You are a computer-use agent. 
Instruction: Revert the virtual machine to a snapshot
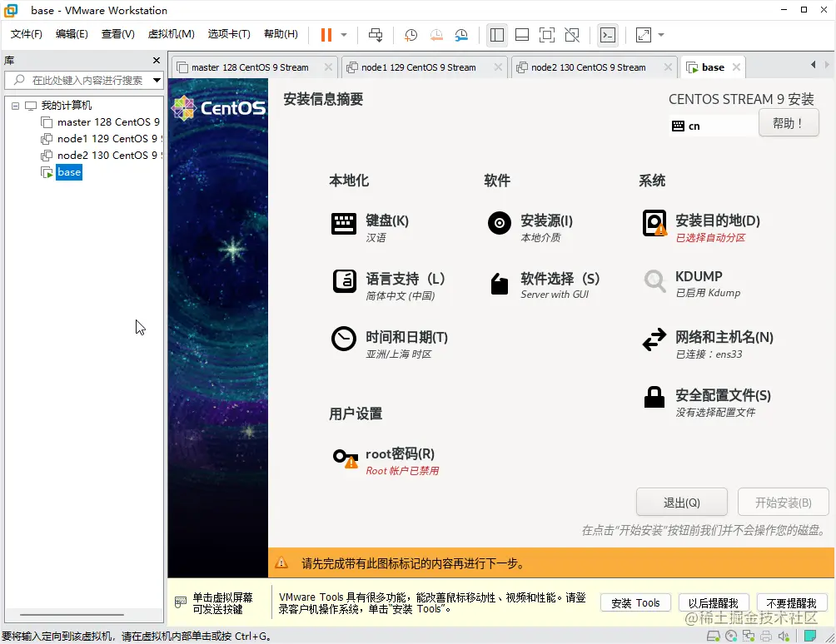point(436,35)
